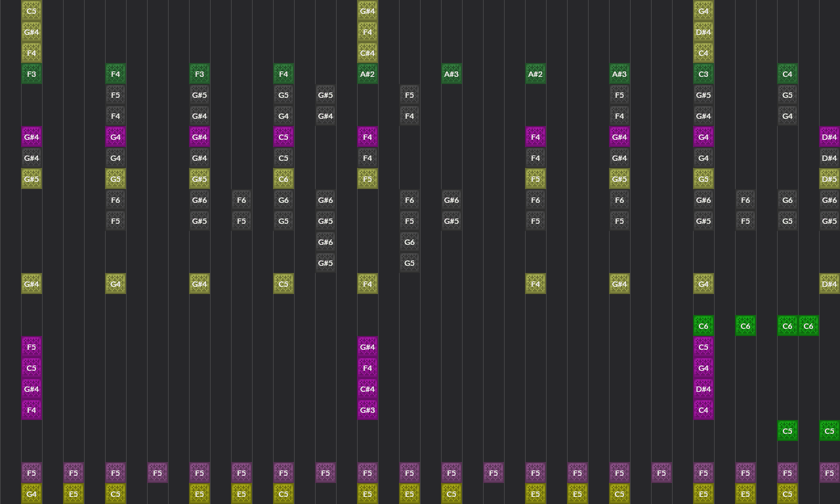Image resolution: width=840 pixels, height=504 pixels.
Task: Click gray G#6 note directly below gray G#5
Action: pyautogui.click(x=325, y=242)
